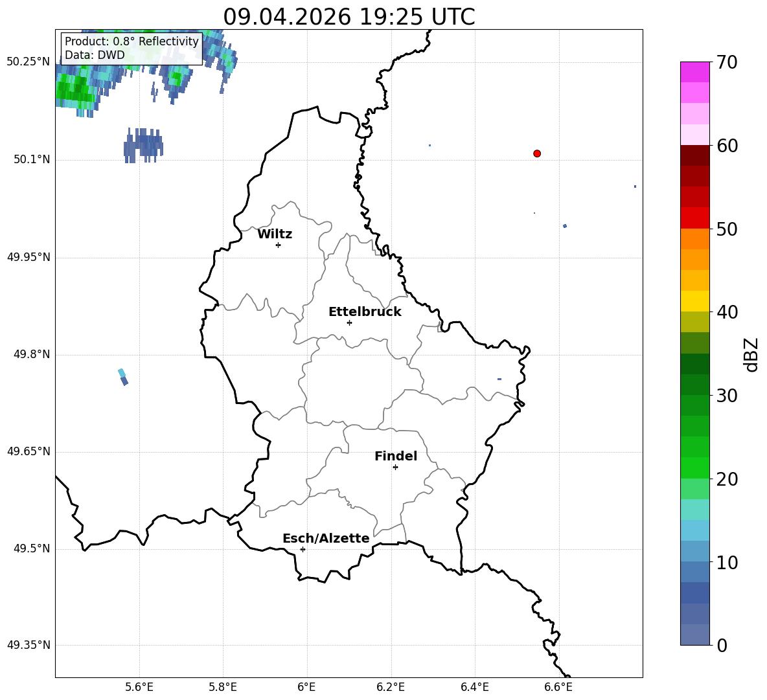Click the Ettelbruck station cross marker

[349, 322]
